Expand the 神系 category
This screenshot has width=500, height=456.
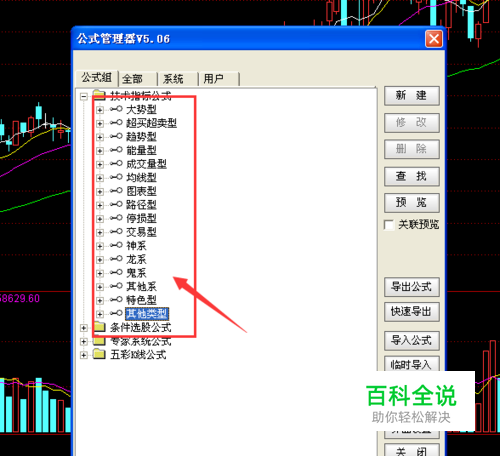99,246
